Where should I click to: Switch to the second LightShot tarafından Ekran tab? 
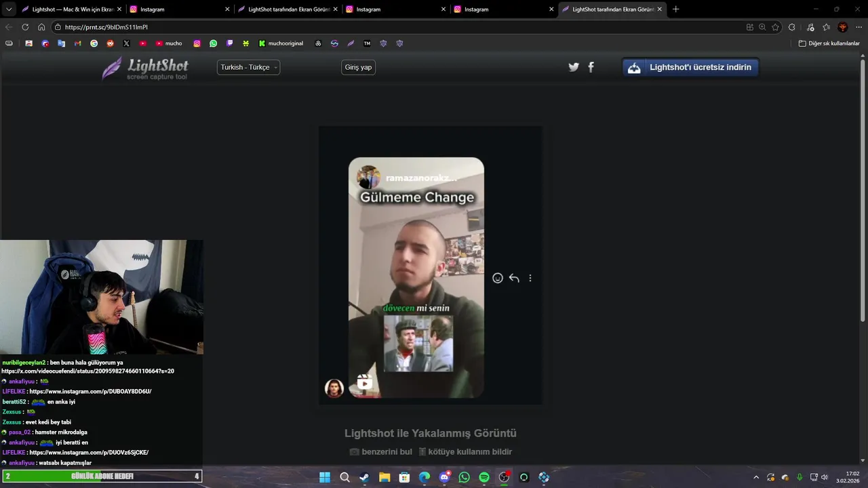(614, 9)
